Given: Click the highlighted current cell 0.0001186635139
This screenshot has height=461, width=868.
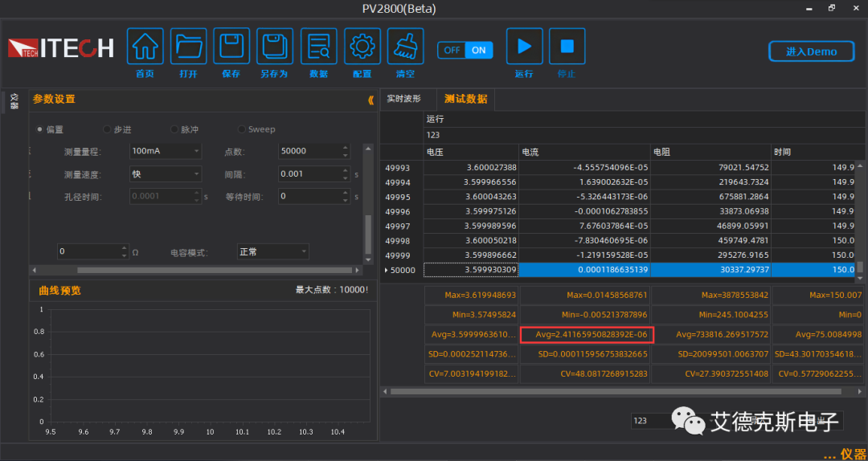Looking at the screenshot, I should 584,270.
